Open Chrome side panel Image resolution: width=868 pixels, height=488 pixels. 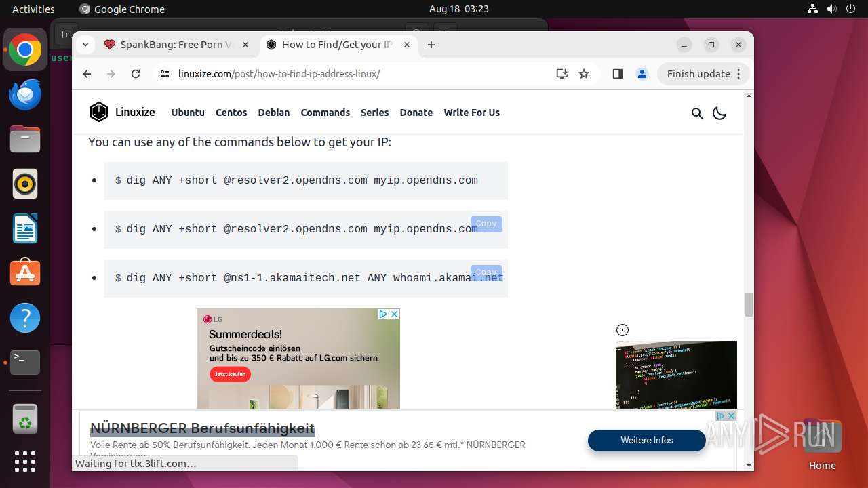point(617,74)
